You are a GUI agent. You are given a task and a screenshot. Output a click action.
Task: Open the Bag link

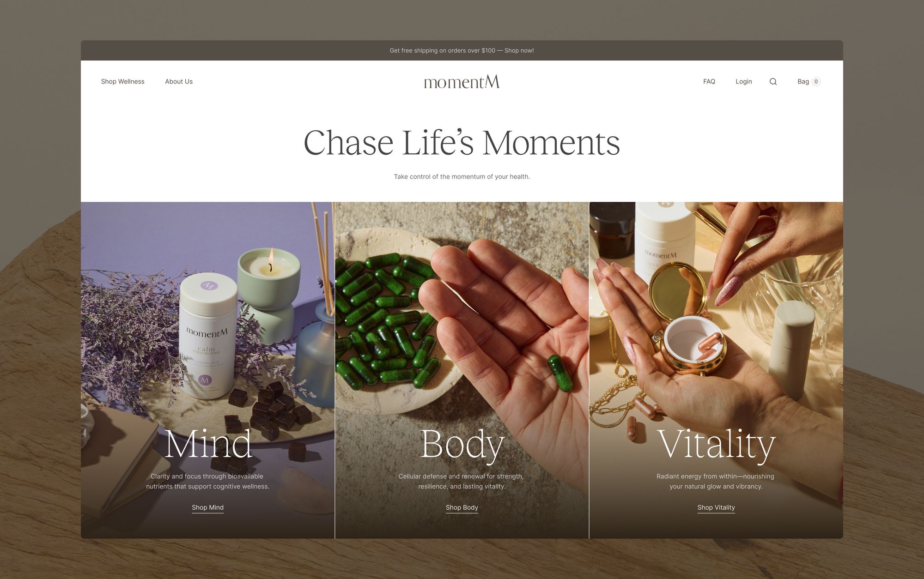click(803, 82)
